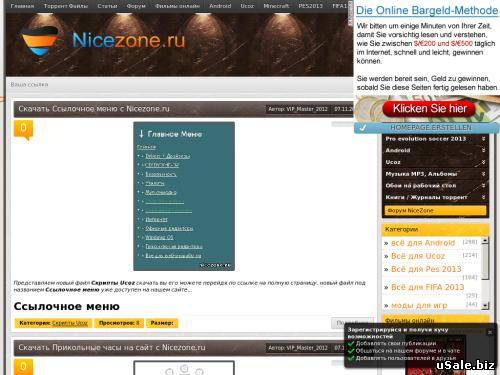This screenshot has width=500, height=375.
Task: Click the category scrollbar up arrow
Action: (x=485, y=240)
